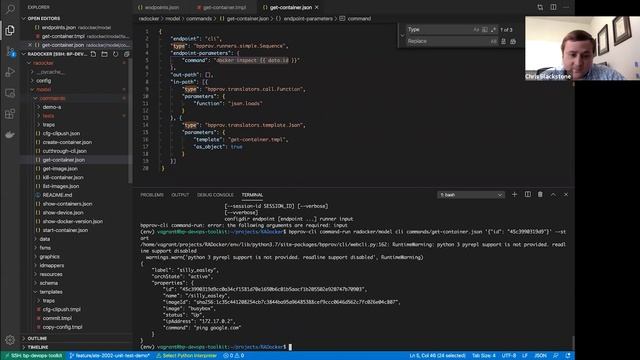Split the terminal panel

point(528,195)
